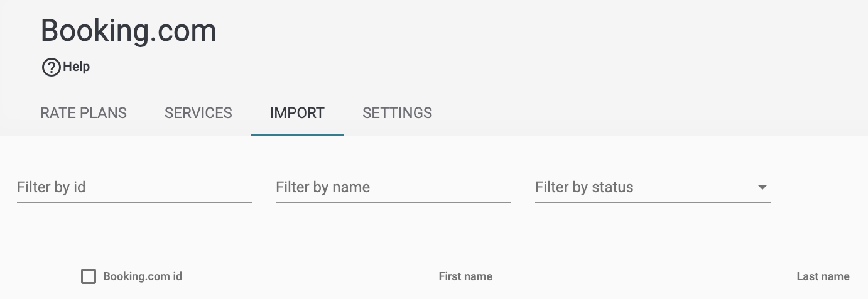
Task: Click the question mark Help icon
Action: [51, 67]
